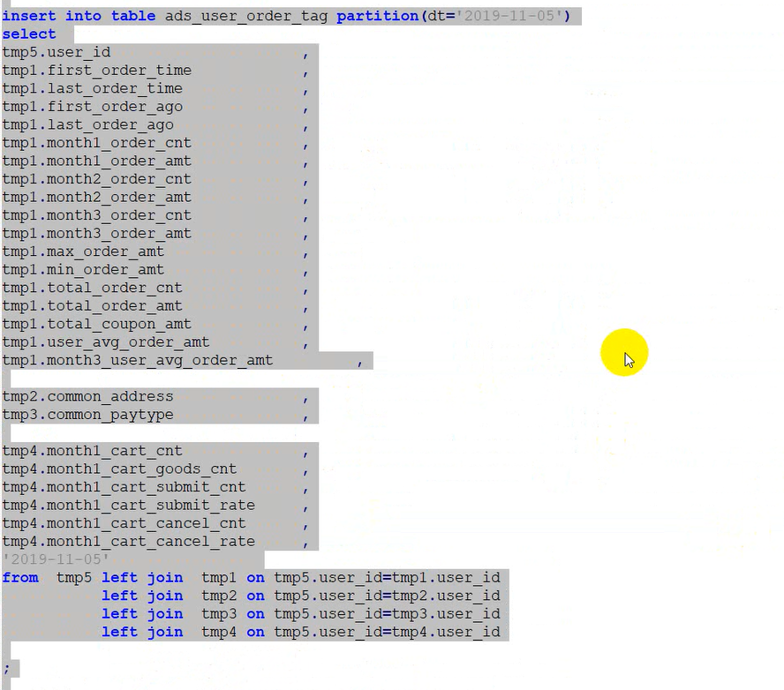The height and width of the screenshot is (690, 784).
Task: Click 'tmp4.month1_cart_submit_cnt' column
Action: [x=124, y=487]
